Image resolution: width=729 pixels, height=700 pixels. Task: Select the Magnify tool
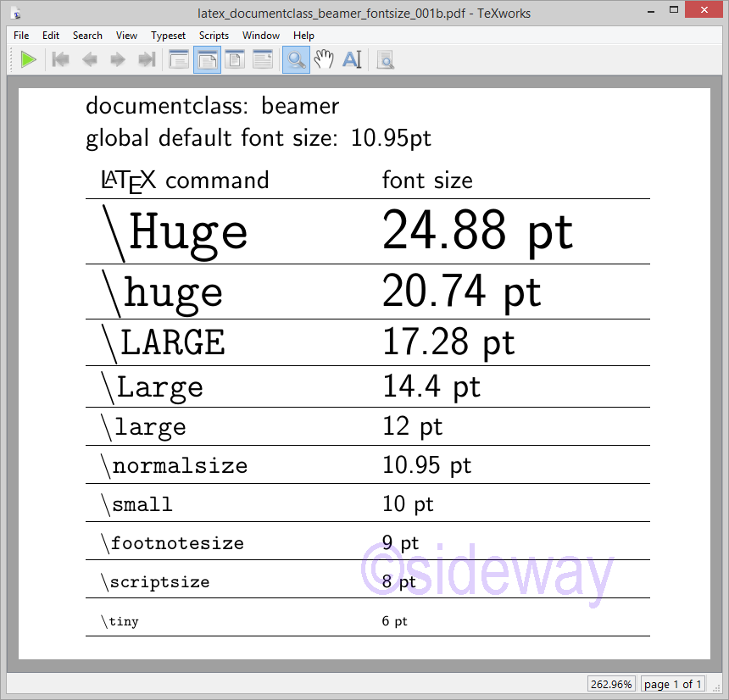coord(296,60)
